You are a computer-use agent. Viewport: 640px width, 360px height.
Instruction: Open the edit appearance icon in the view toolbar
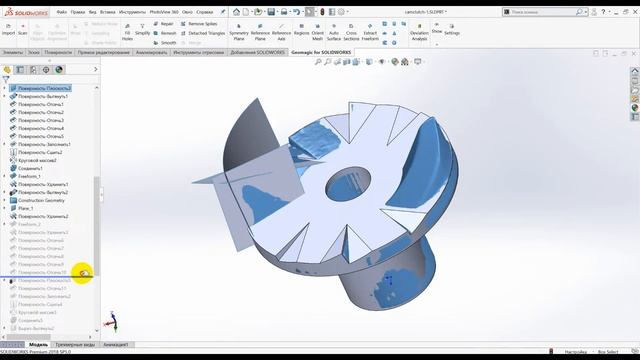tap(395, 62)
